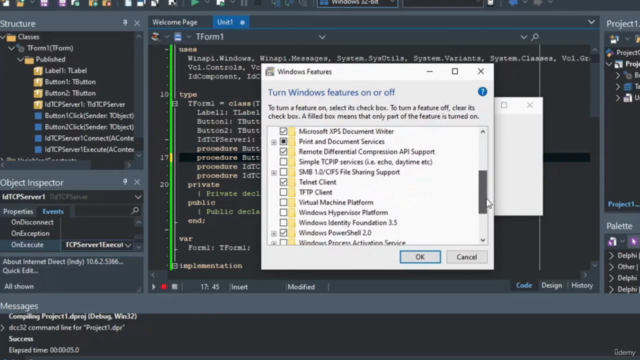Click the Projects panel toolbar first icon
The height and width of the screenshot is (360, 640).
point(614,39)
